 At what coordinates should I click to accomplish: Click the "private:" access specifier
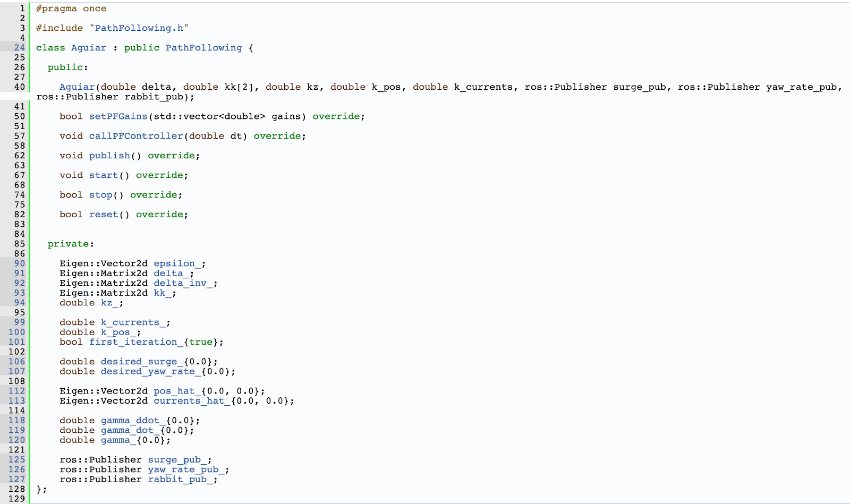click(71, 244)
